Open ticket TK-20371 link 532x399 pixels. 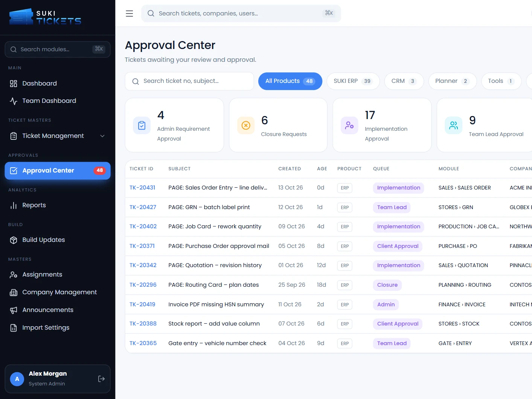point(142,246)
